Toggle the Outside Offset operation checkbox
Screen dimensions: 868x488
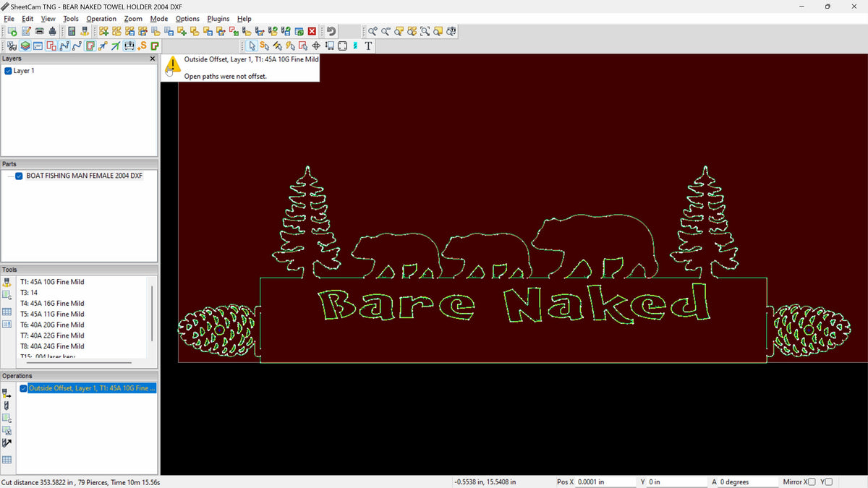(24, 388)
